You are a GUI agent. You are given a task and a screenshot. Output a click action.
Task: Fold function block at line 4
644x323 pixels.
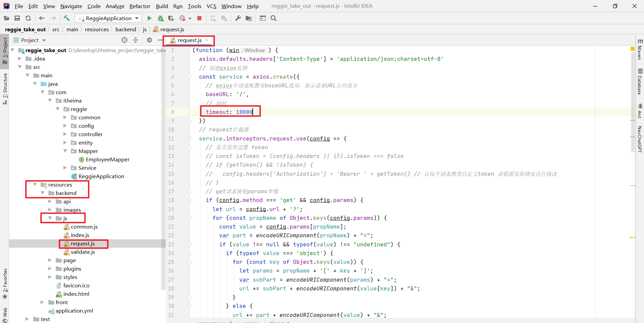pyautogui.click(x=189, y=77)
